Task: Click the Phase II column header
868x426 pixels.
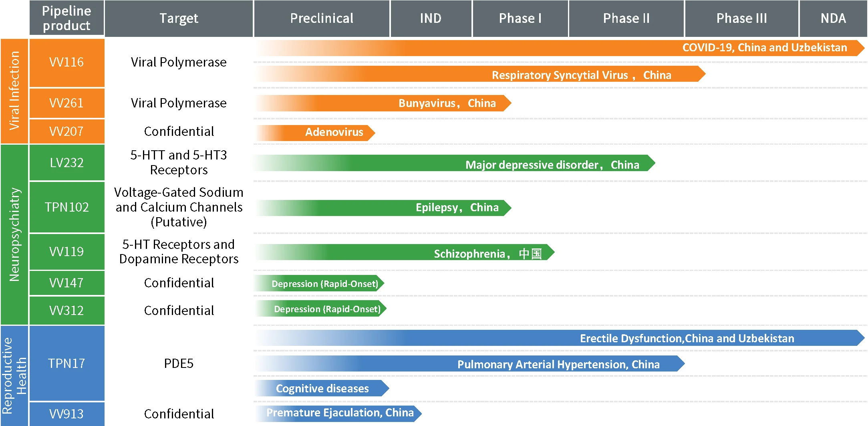Action: (626, 18)
